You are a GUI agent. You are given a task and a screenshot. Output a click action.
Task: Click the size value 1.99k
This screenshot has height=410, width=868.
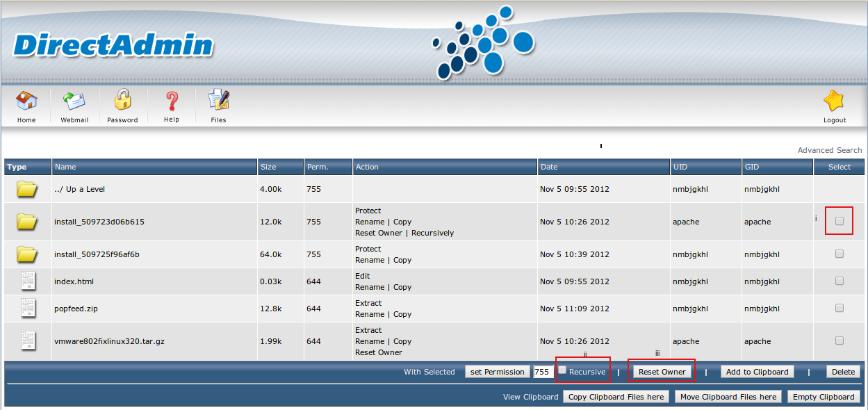point(271,341)
